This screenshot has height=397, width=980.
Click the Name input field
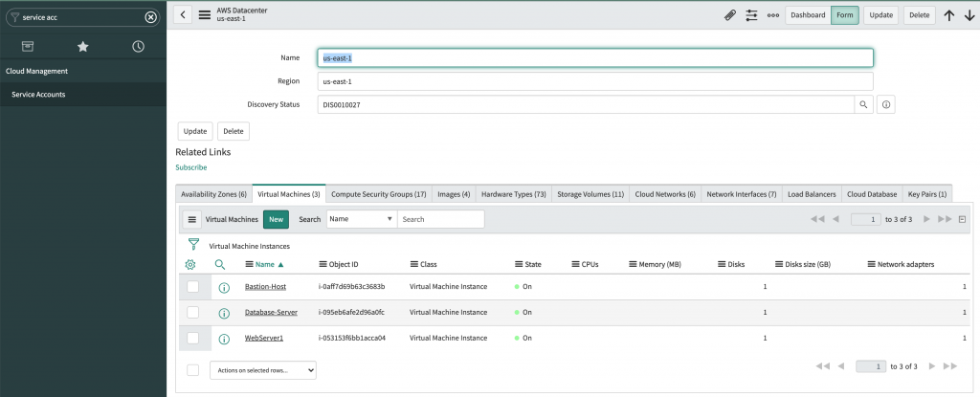pos(595,57)
